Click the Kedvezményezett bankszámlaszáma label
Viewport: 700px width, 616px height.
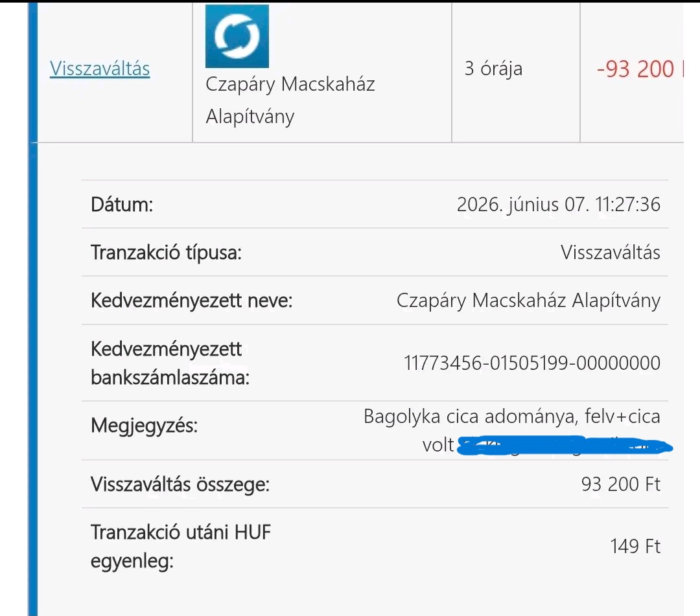coord(170,363)
